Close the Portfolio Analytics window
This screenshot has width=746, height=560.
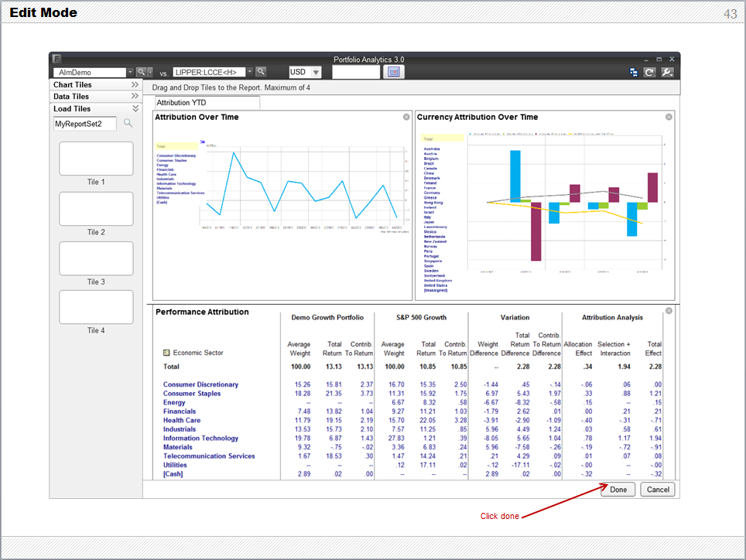point(672,60)
